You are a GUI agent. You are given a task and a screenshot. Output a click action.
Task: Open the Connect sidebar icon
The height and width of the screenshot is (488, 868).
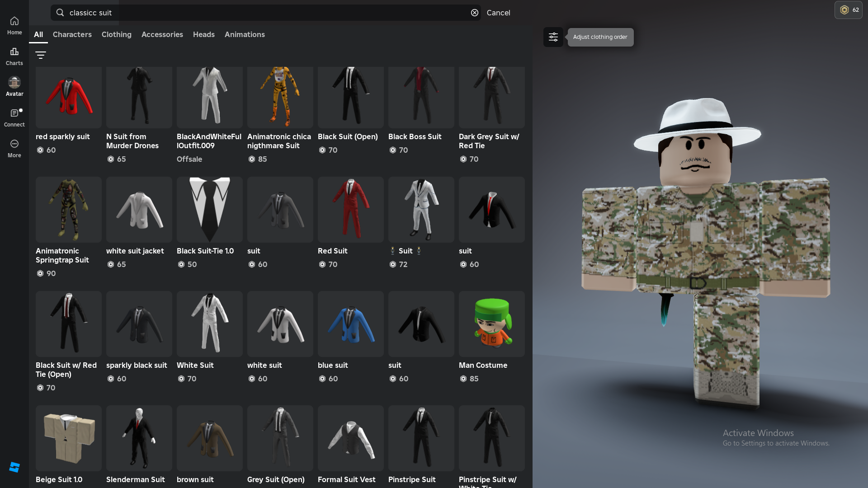pos(14,117)
